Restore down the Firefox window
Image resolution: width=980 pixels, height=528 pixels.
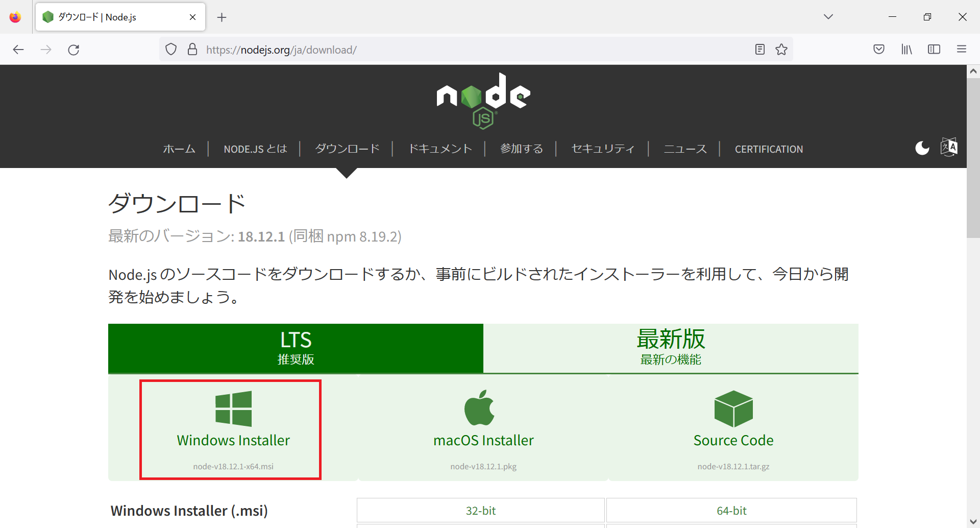point(927,17)
